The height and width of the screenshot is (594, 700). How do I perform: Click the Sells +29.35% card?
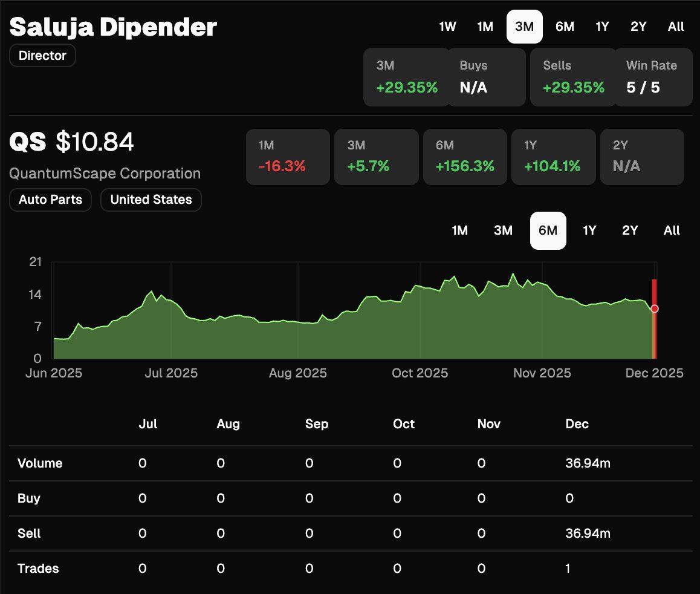[573, 77]
